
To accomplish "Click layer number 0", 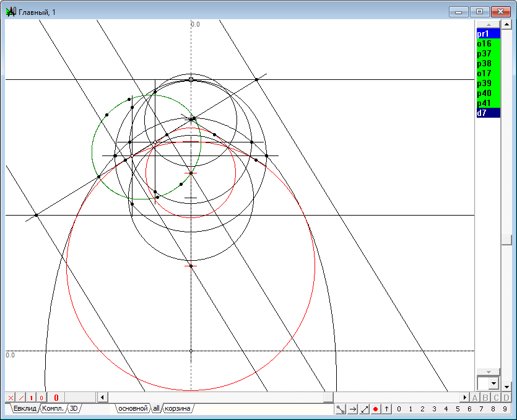I will click(399, 409).
